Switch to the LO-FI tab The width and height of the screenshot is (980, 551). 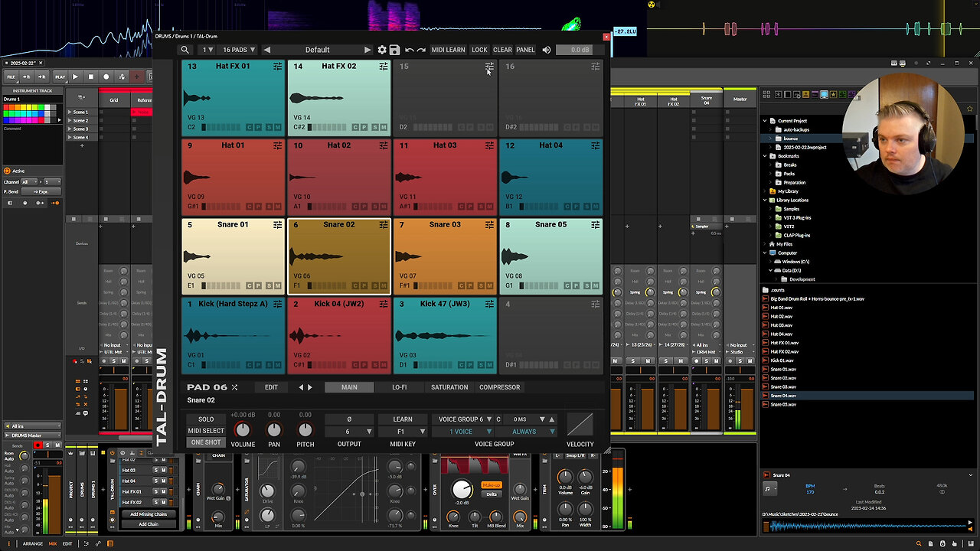click(x=400, y=387)
